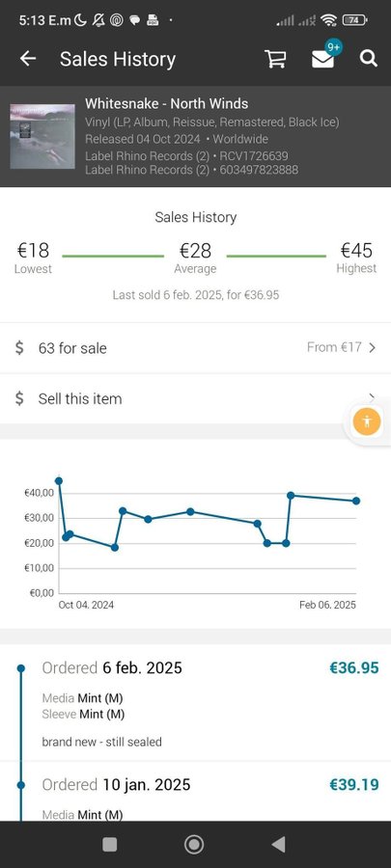Tap the 10 jan. 2025 timeline dot
The image size is (391, 868).
[x=21, y=785]
